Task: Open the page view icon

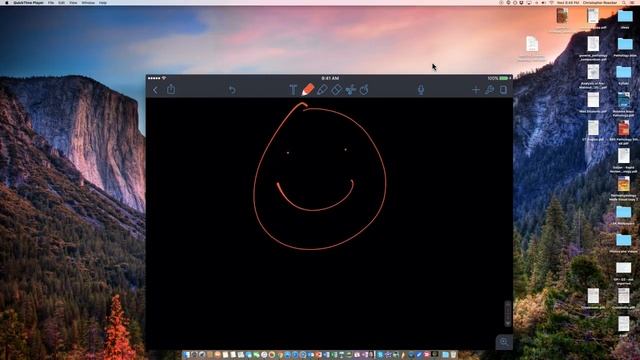Action: pos(503,90)
